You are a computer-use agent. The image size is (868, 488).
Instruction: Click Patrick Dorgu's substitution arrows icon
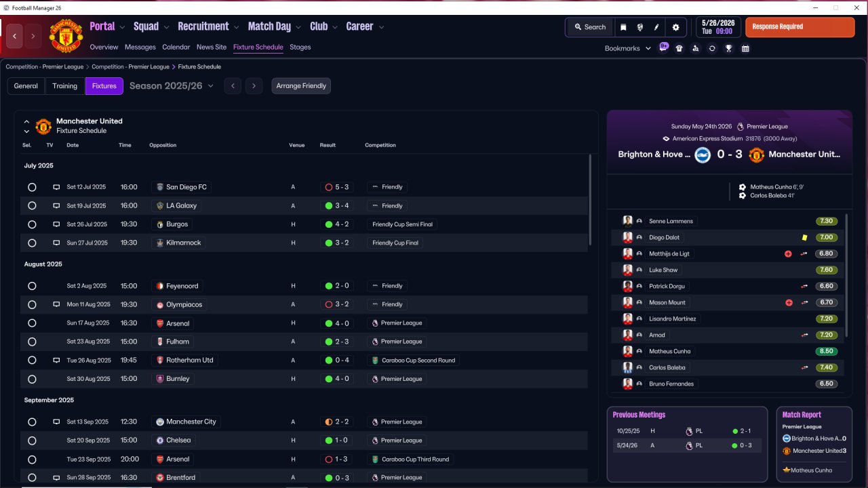coord(804,286)
